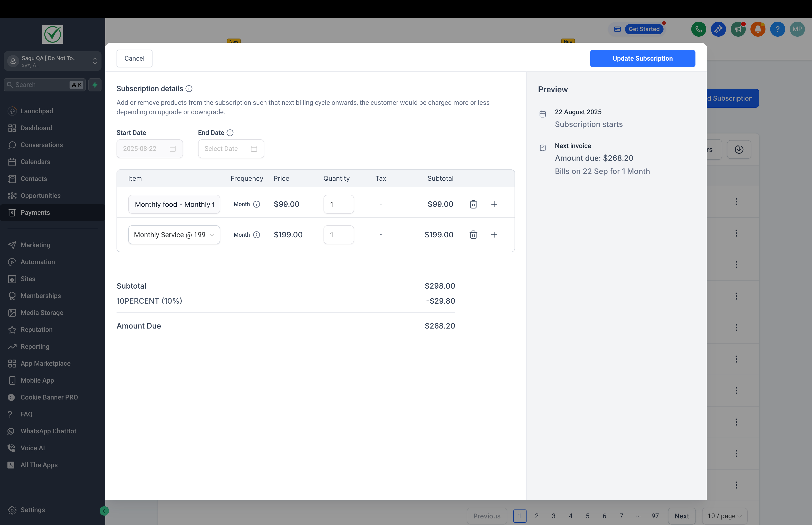Open the notifications bell
This screenshot has height=525, width=812.
coord(758,29)
